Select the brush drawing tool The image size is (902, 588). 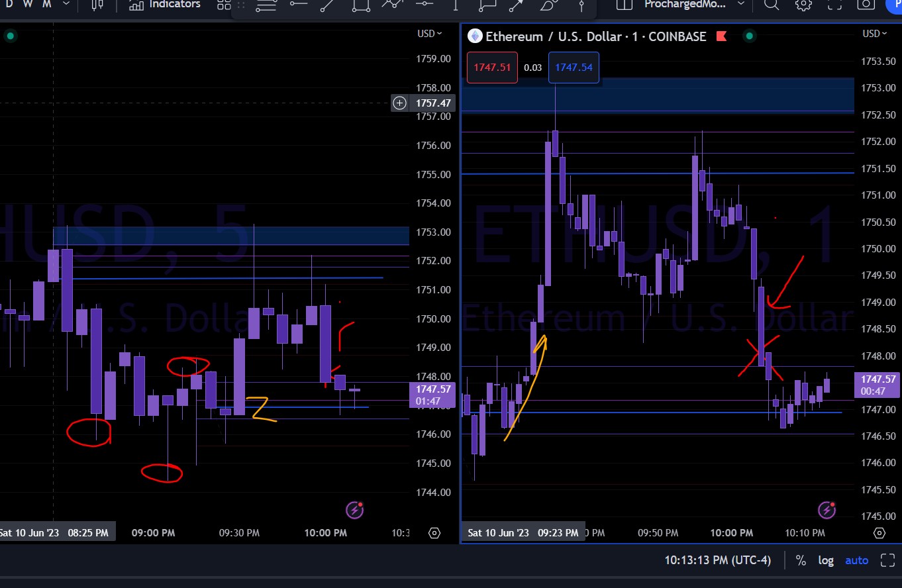[x=548, y=5]
